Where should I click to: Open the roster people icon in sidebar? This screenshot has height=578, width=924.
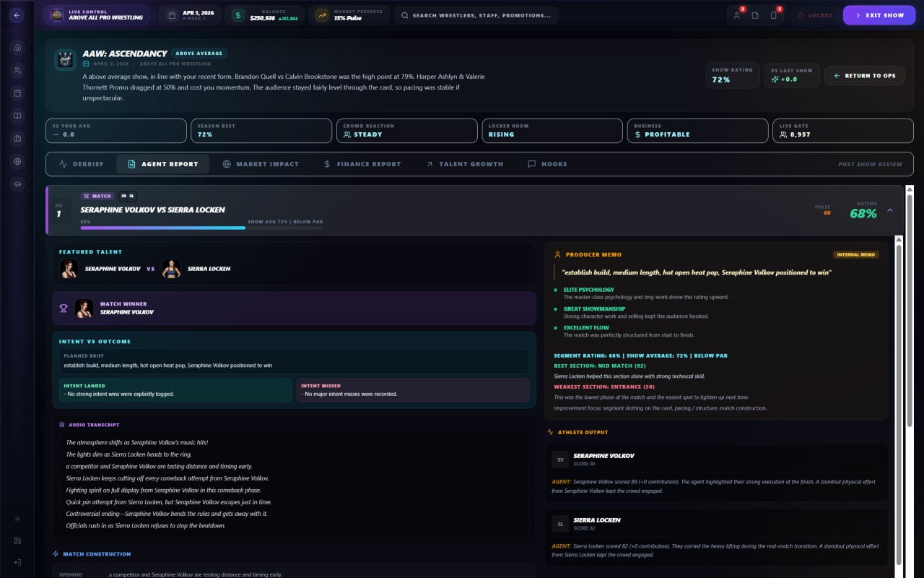click(x=17, y=70)
